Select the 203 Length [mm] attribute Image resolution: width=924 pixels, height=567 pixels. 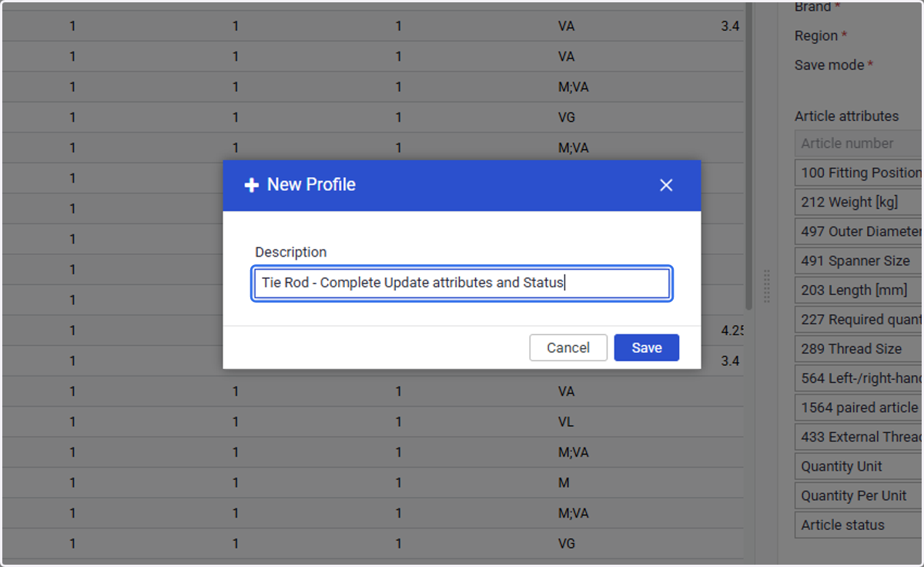click(x=859, y=290)
